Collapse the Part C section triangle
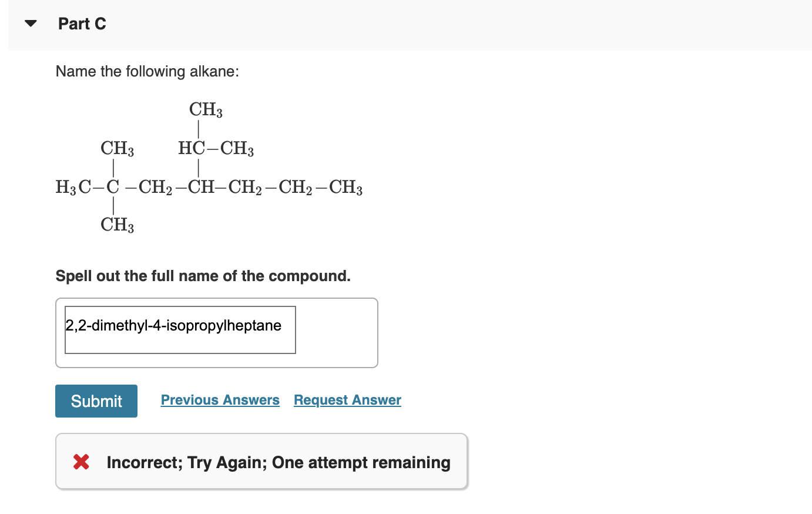Viewport: 812px width, 514px height. 30,23
